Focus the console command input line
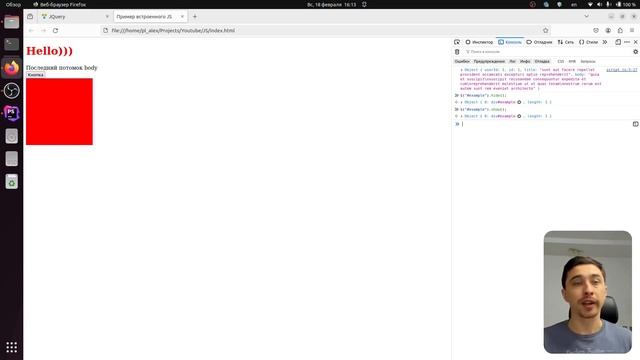The width and height of the screenshot is (640, 360). point(546,124)
